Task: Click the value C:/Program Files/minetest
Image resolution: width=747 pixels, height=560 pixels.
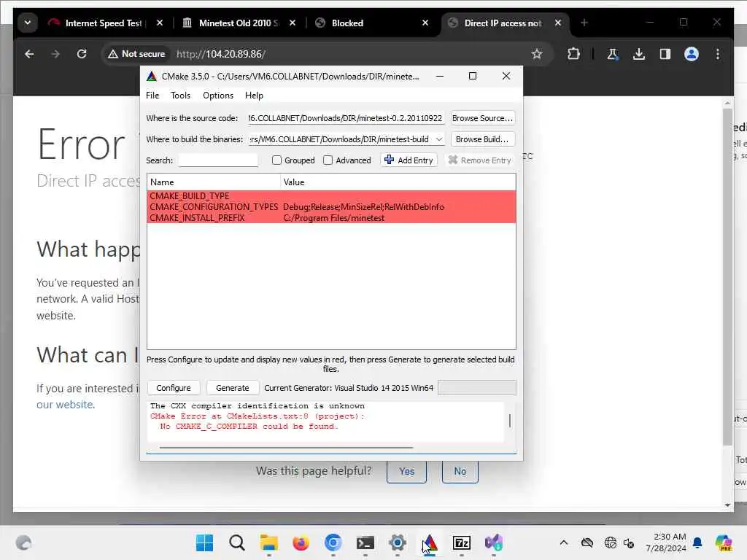Action: pyautogui.click(x=333, y=217)
